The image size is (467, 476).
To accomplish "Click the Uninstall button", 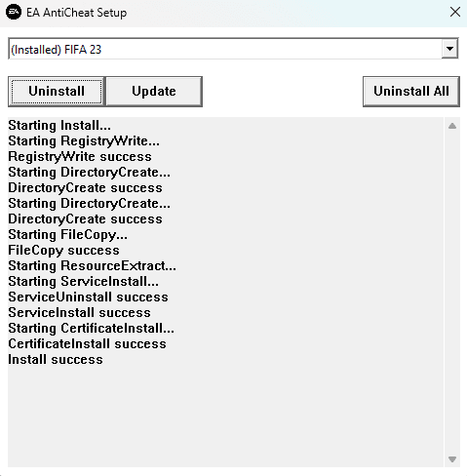I will coord(57,92).
